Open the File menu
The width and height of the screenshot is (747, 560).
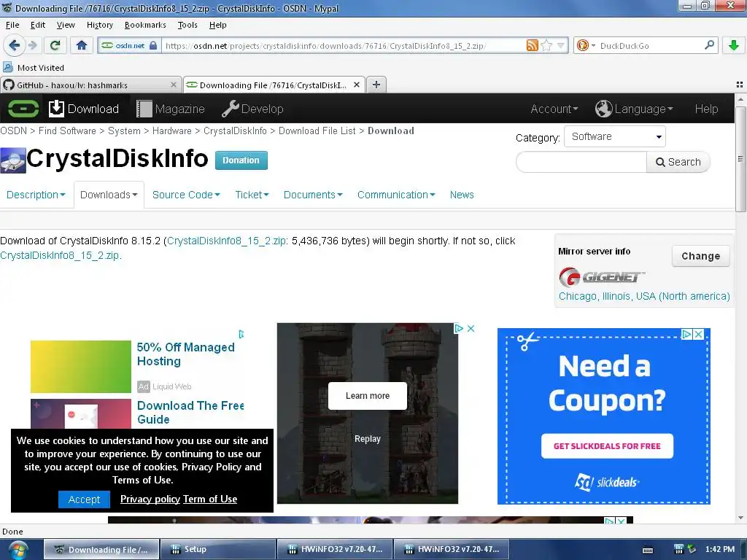tap(12, 25)
